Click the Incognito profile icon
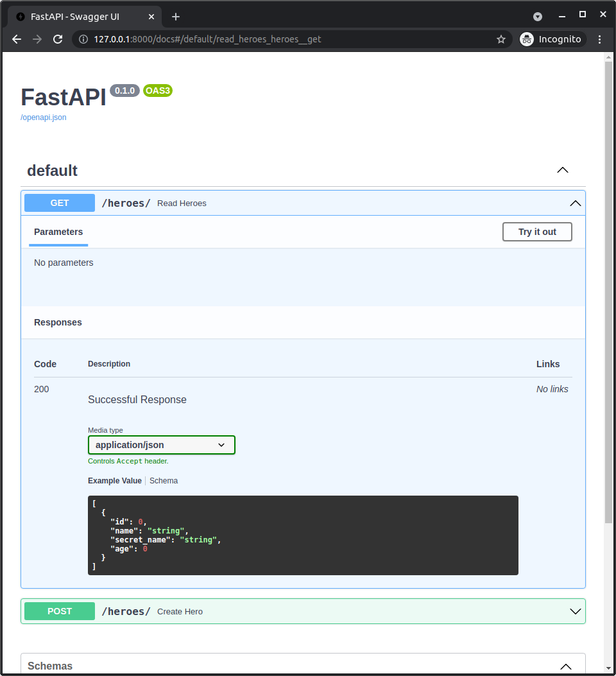This screenshot has width=616, height=676. click(x=526, y=39)
